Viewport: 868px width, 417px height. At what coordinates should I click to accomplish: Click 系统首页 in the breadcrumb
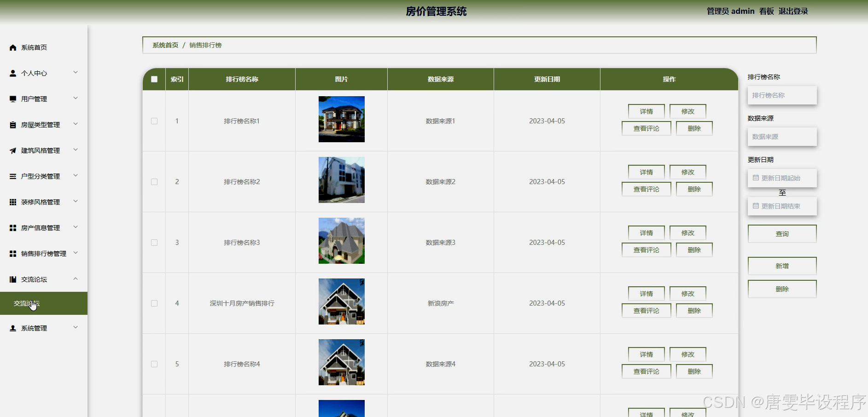coord(165,45)
